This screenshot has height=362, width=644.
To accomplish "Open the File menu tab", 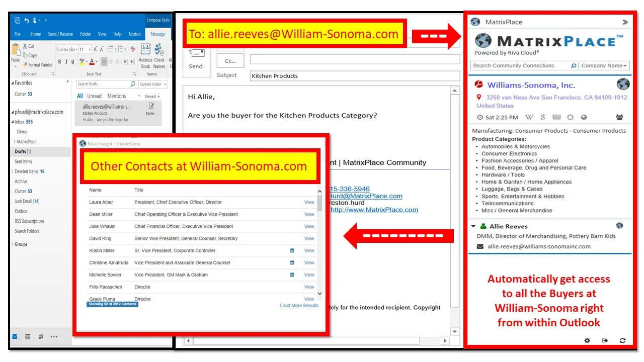I will tap(18, 34).
